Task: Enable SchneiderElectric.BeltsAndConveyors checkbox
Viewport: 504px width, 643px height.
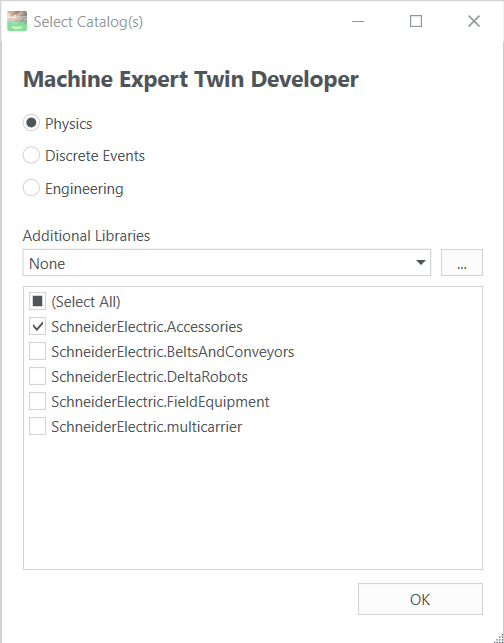Action: point(37,352)
